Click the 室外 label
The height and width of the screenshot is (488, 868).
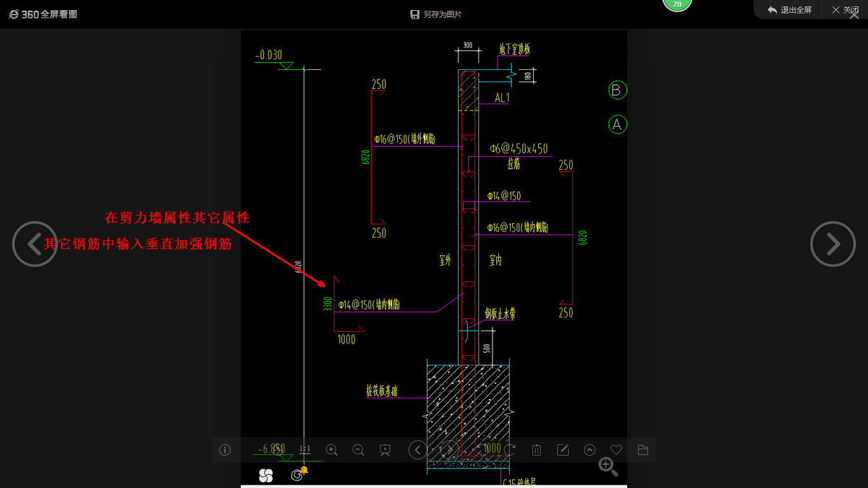coord(445,260)
